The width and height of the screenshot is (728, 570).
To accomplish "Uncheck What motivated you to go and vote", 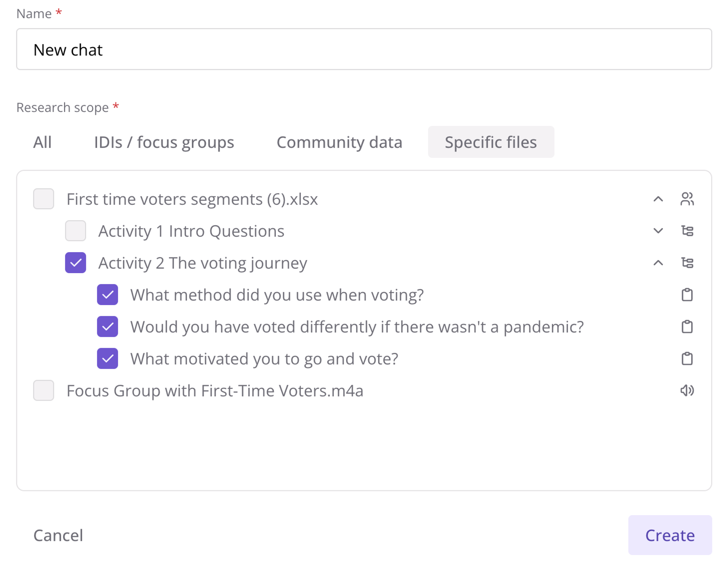I will click(107, 359).
